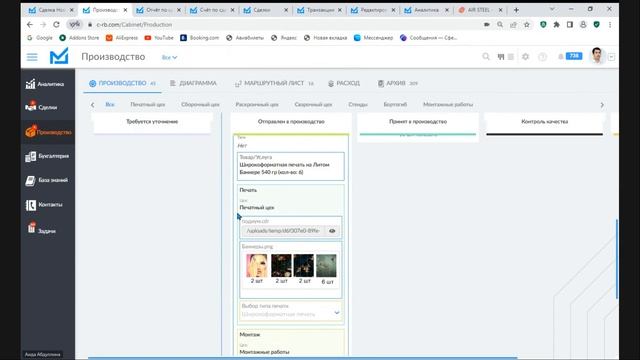Image resolution: width=640 pixels, height=360 pixels.
Task: Open the hamburger menu in the header
Action: [x=32, y=57]
